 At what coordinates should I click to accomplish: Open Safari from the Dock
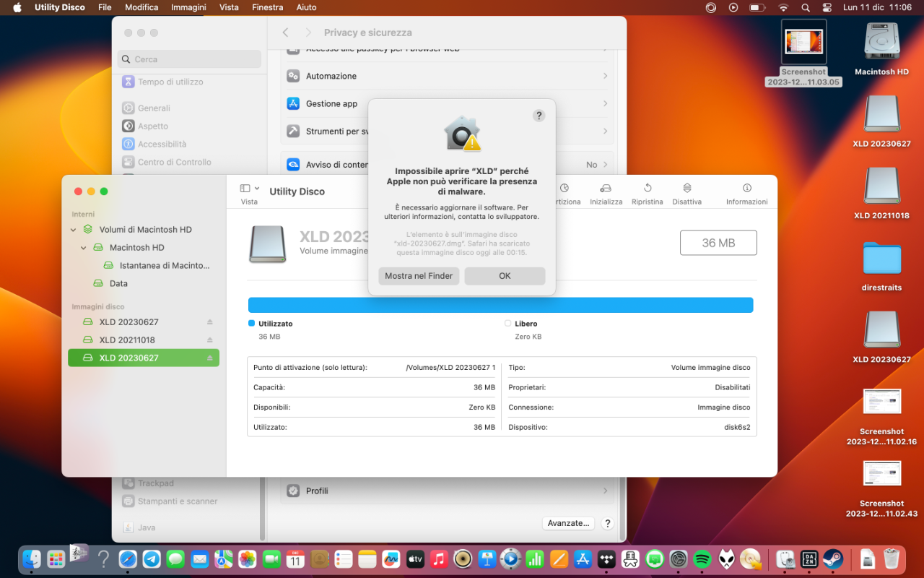point(128,559)
